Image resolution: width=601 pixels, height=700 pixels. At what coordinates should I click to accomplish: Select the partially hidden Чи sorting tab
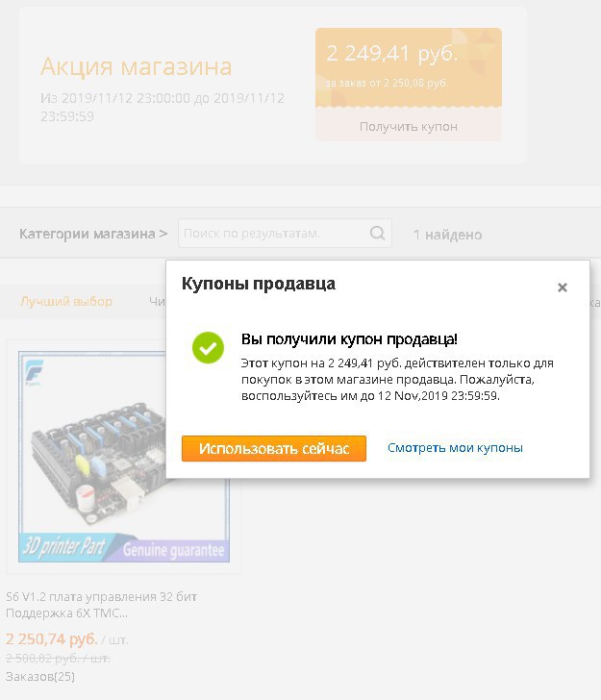point(157,302)
